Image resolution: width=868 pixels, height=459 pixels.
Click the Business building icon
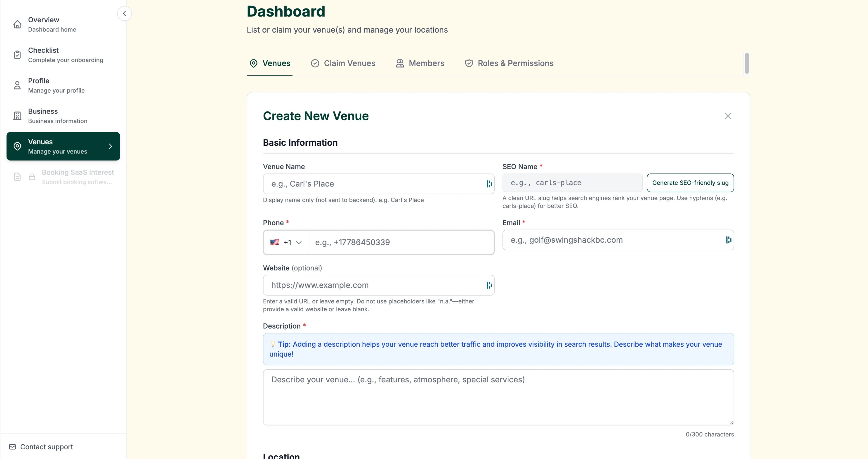17,116
